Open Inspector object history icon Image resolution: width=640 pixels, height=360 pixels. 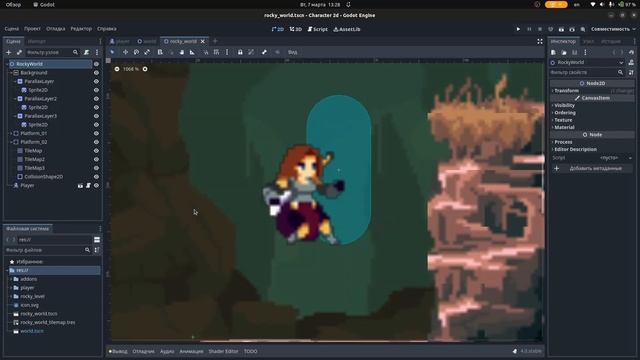631,52
